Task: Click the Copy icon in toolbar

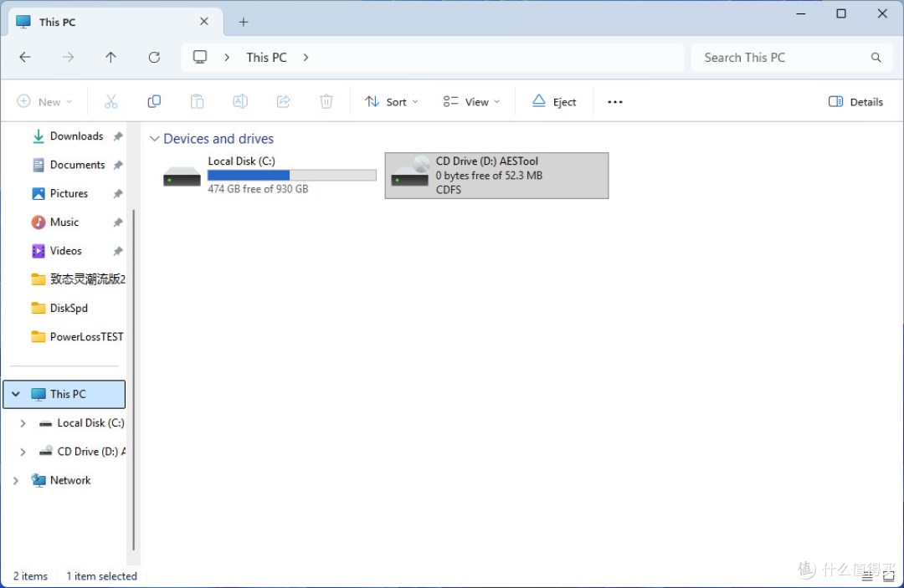Action: click(154, 102)
